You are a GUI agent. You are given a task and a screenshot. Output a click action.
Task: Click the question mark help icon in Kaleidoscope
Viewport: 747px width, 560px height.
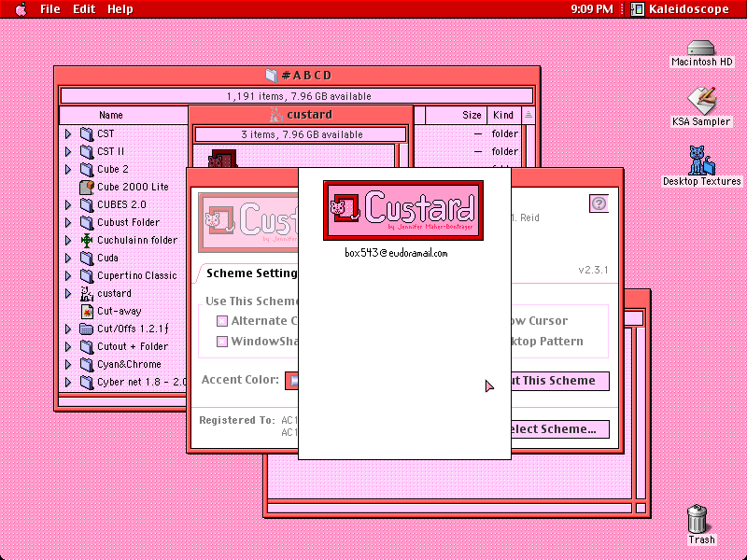click(x=599, y=203)
